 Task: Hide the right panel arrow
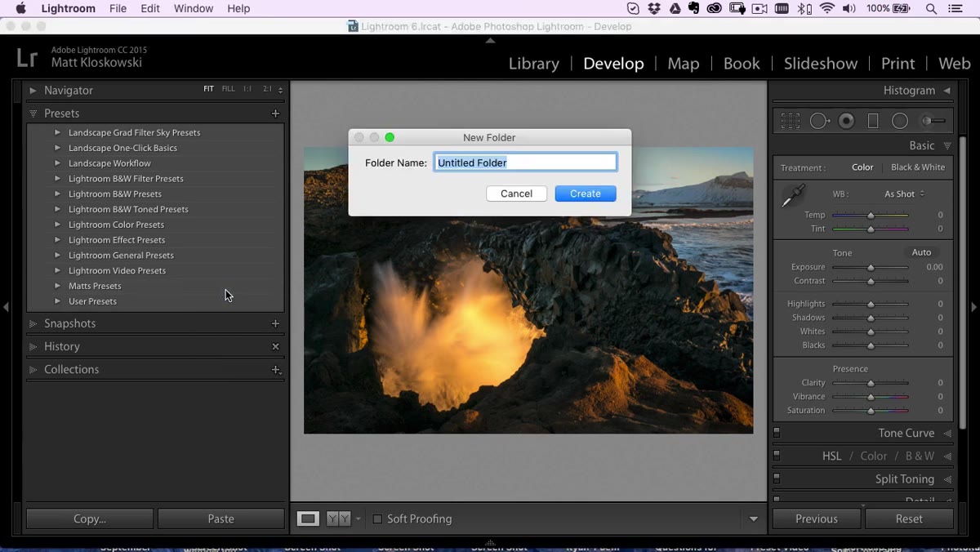(973, 307)
